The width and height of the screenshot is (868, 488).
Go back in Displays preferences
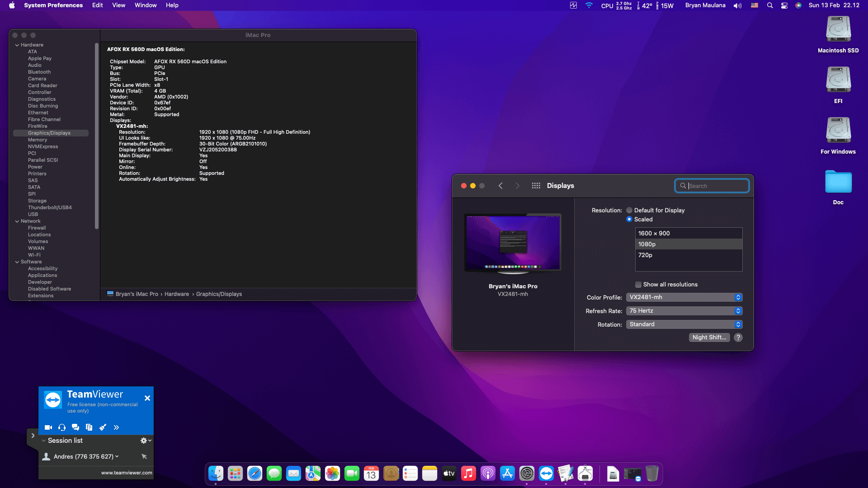500,186
